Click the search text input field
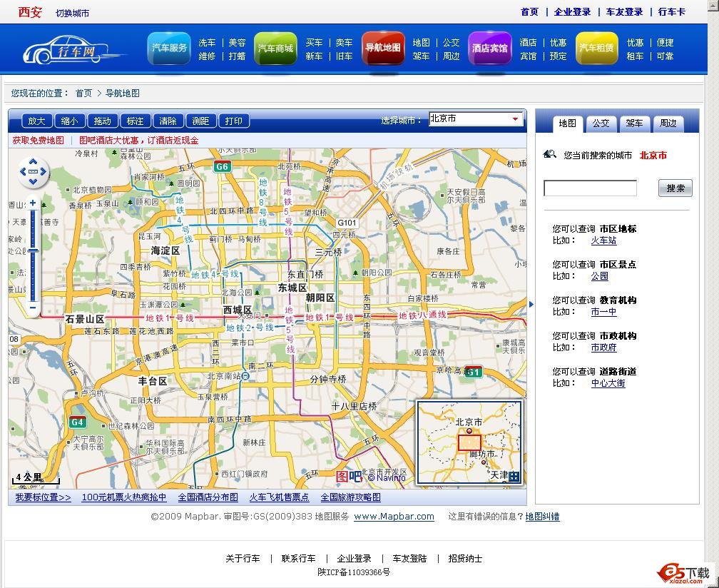719x588 pixels. pyautogui.click(x=590, y=188)
